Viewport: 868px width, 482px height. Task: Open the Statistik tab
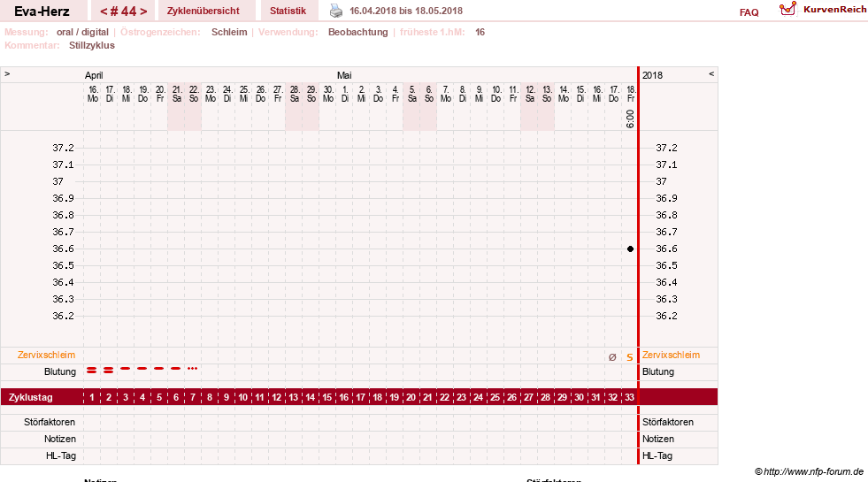(x=288, y=11)
